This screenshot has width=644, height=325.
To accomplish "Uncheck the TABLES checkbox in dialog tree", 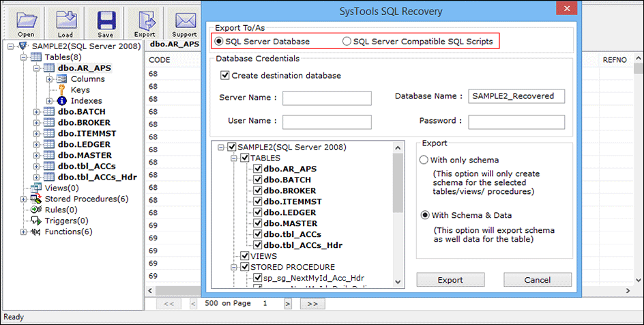I will pyautogui.click(x=245, y=158).
